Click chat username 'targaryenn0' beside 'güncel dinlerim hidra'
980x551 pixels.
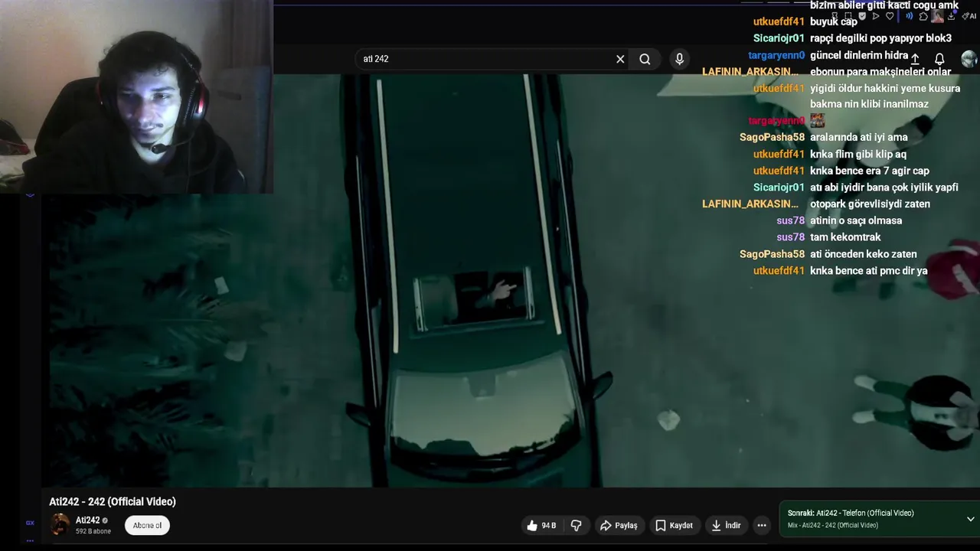click(x=776, y=55)
